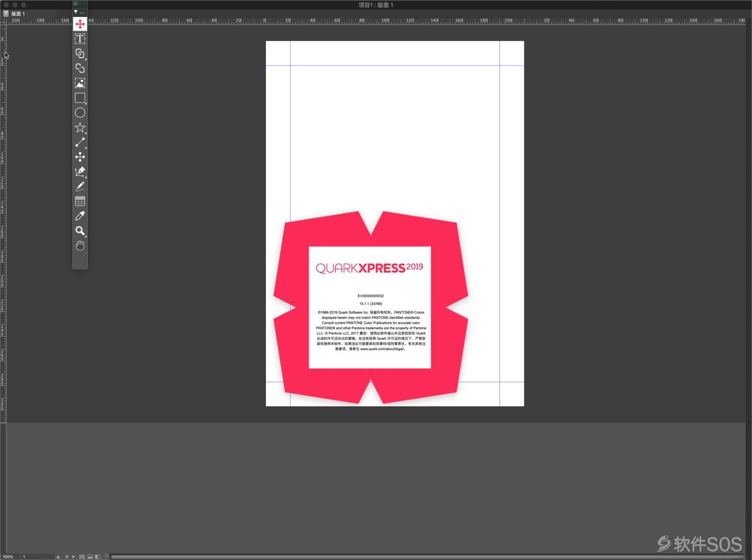Select the Text Linking tool
Viewport: 752px width, 560px height.
[80, 54]
